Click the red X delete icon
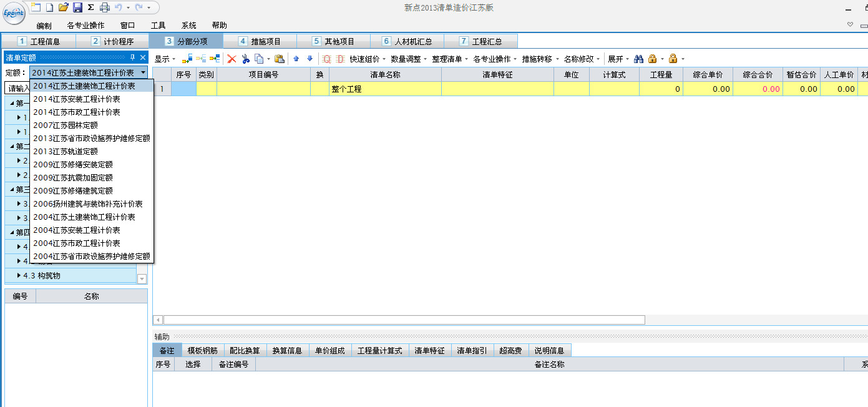 point(232,59)
